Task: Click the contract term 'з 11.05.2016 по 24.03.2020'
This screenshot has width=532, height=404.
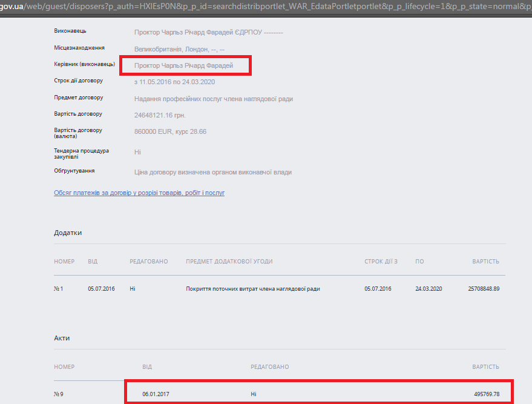Action: (x=174, y=82)
